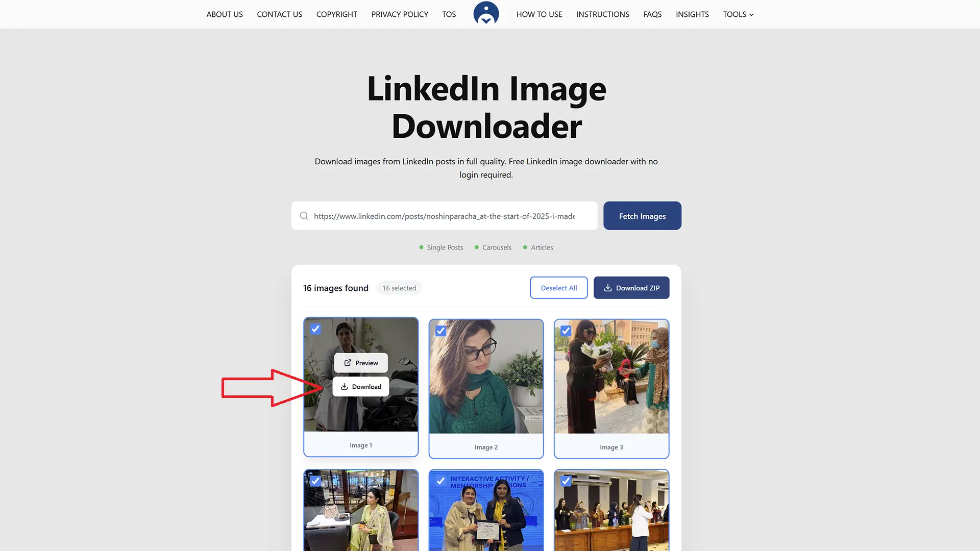Click Preview button on Image 1
This screenshot has width=980, height=551.
click(361, 363)
